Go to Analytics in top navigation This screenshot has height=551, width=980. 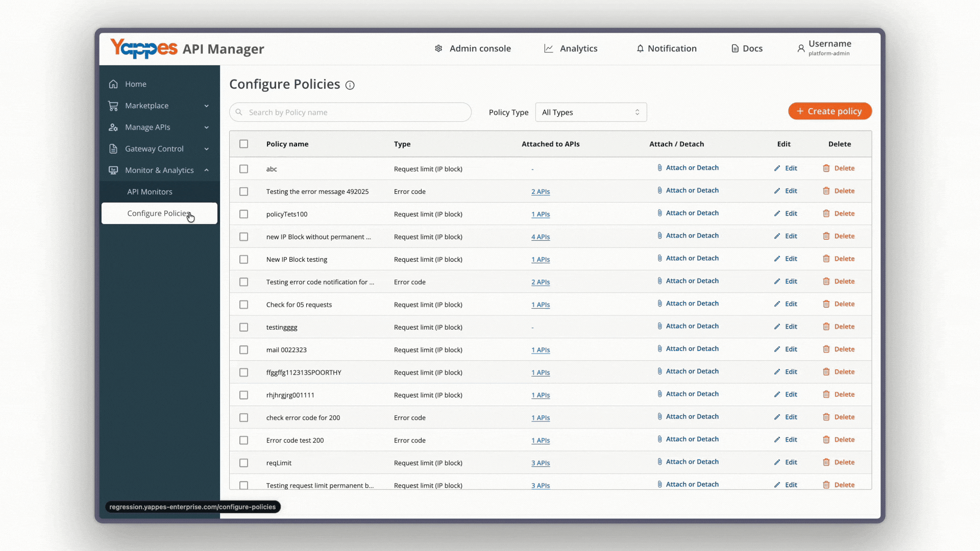pyautogui.click(x=571, y=48)
